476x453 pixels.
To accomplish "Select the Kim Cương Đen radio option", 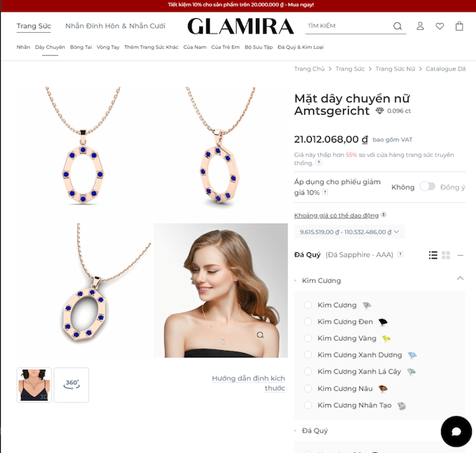I will point(308,322).
